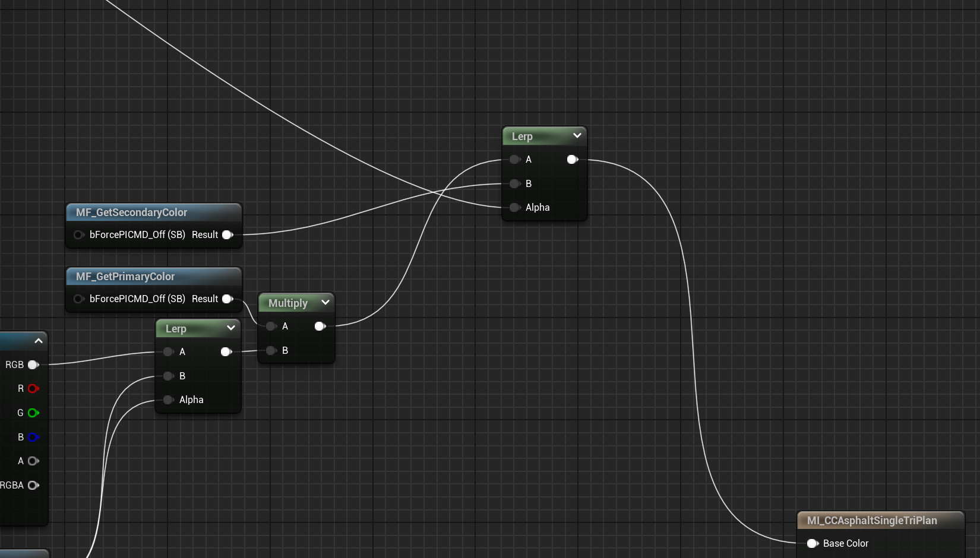
Task: Click the "Base Color" pin label text
Action: (x=846, y=543)
